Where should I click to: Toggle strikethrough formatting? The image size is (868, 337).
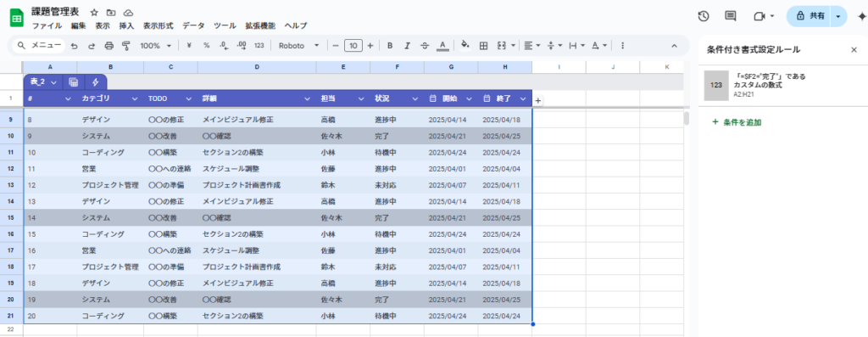[425, 46]
